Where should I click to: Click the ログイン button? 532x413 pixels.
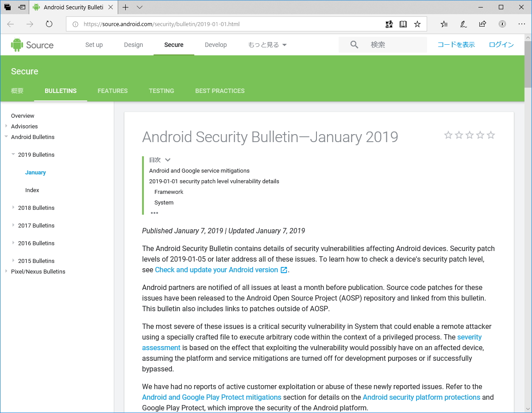(x=501, y=44)
